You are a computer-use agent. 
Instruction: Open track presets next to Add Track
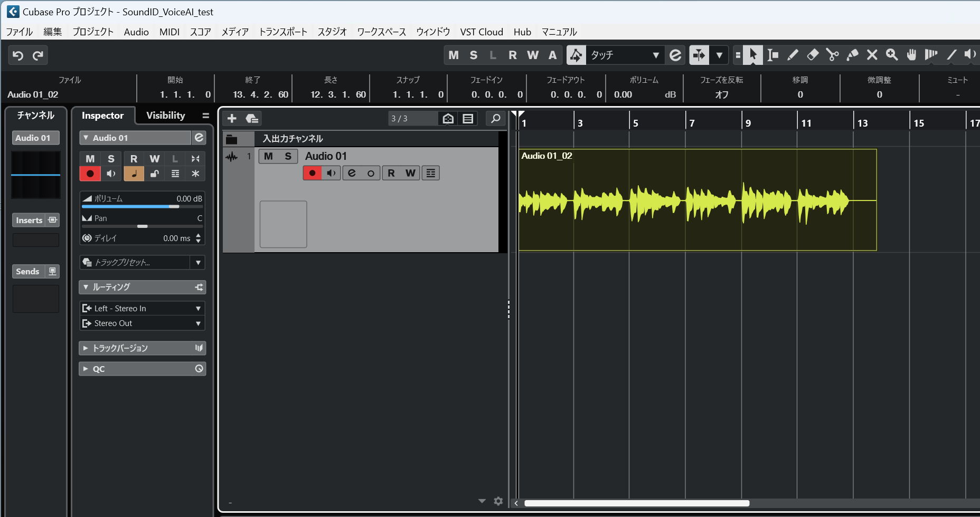(x=252, y=119)
